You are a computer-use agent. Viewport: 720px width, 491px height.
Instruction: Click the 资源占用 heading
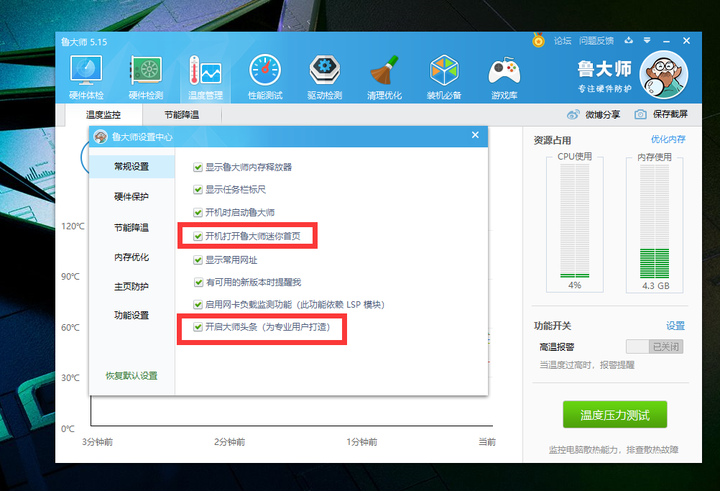click(x=552, y=141)
